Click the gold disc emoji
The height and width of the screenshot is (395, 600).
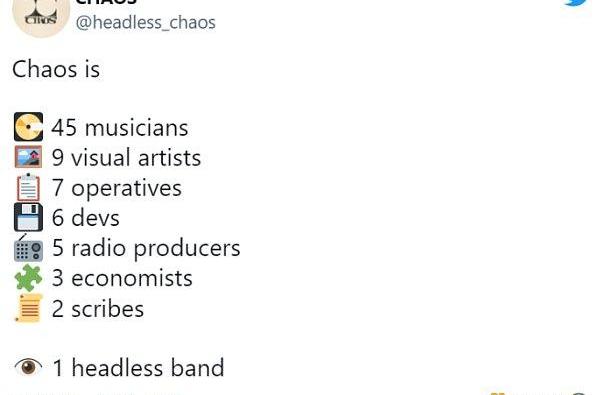click(x=29, y=127)
